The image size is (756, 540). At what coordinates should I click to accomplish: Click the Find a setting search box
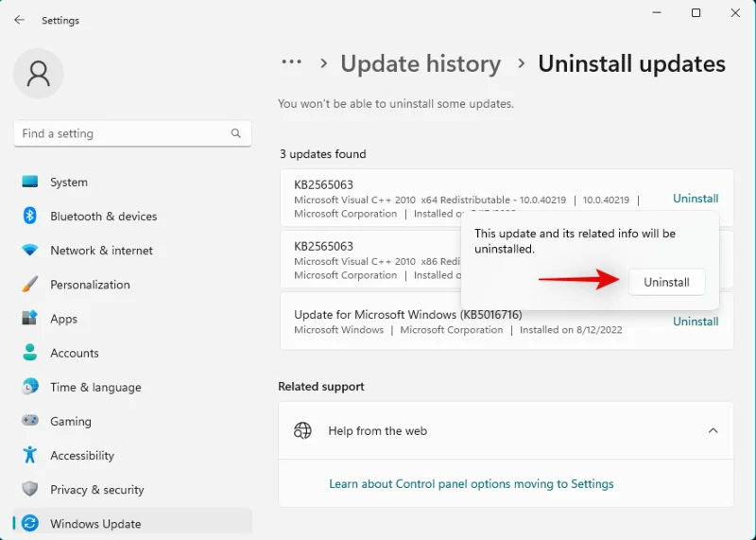pos(123,133)
